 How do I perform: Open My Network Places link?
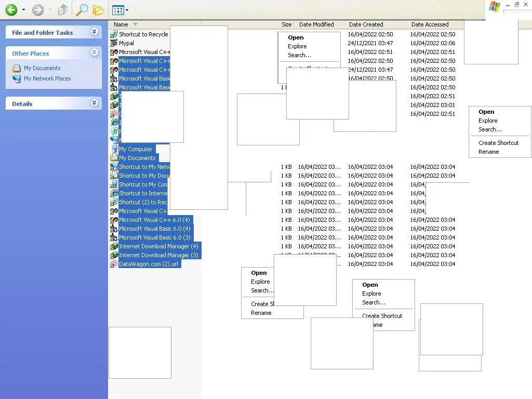point(47,78)
